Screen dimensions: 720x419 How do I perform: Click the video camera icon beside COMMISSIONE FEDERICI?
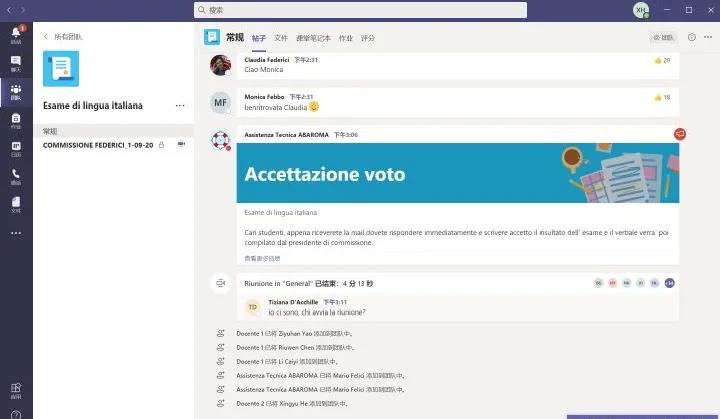coord(181,144)
